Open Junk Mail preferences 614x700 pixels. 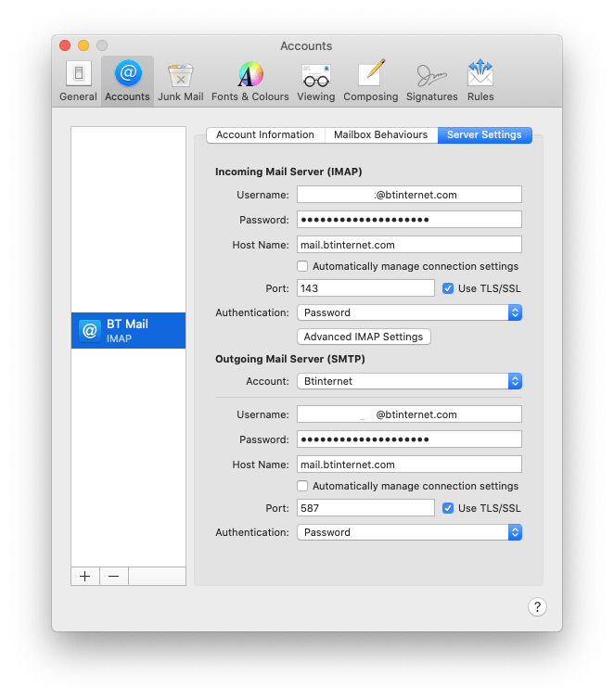coord(181,82)
